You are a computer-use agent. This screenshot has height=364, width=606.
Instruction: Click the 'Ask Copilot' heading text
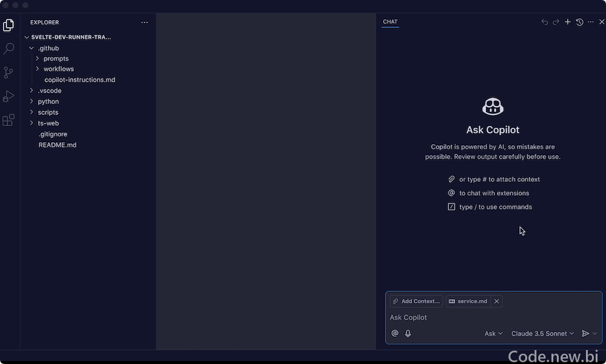(493, 130)
